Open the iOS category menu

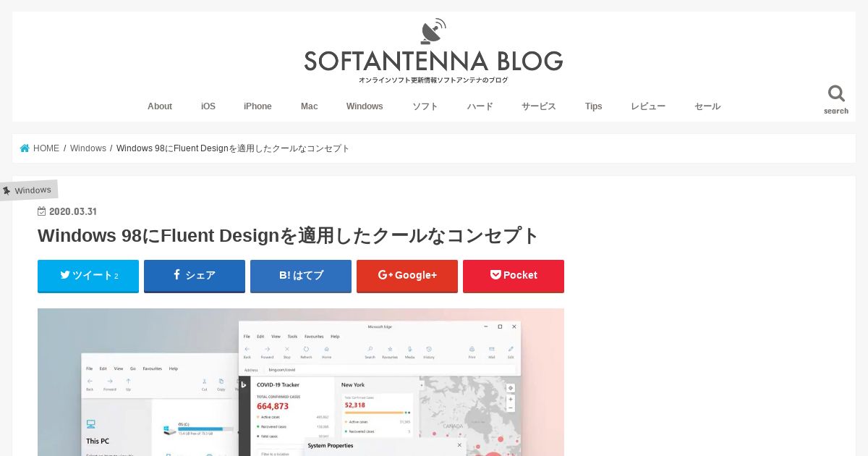pos(208,106)
